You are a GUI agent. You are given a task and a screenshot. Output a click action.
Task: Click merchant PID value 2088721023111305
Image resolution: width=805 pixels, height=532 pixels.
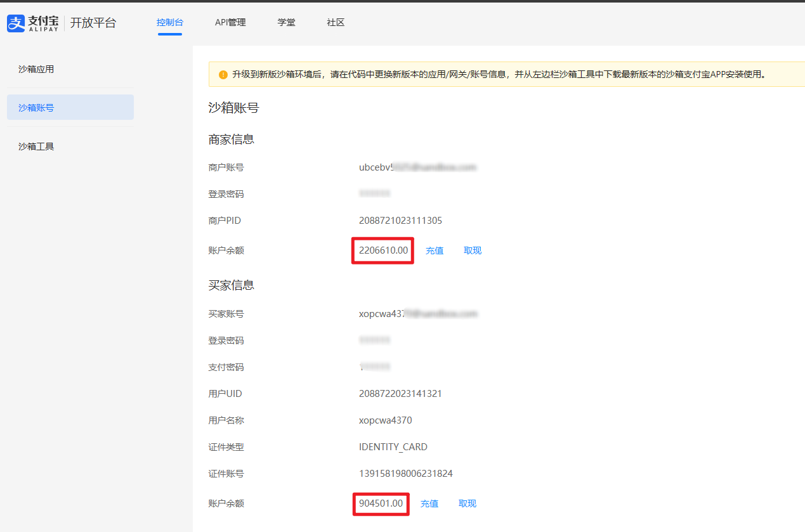tap(400, 221)
